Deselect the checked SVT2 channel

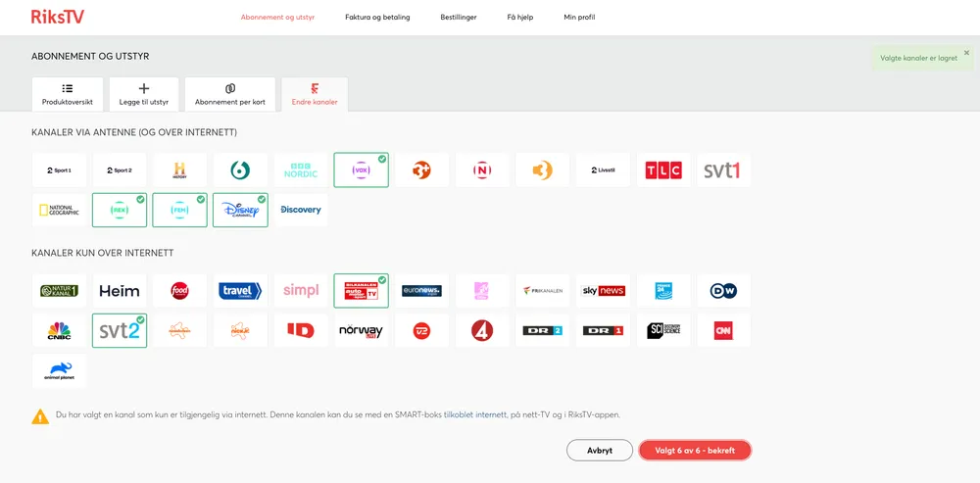click(120, 330)
